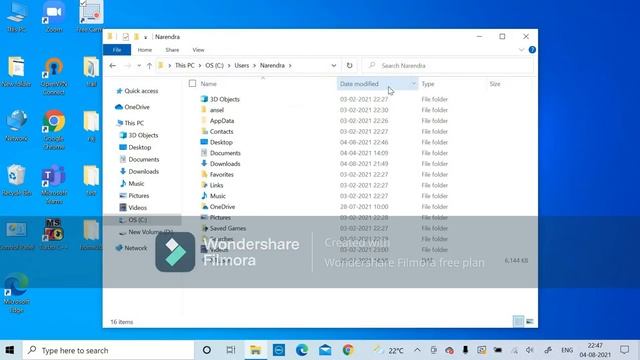Open Google Chrome desktop shortcut
Image resolution: width=640 pixels, height=360 pixels.
tap(54, 130)
